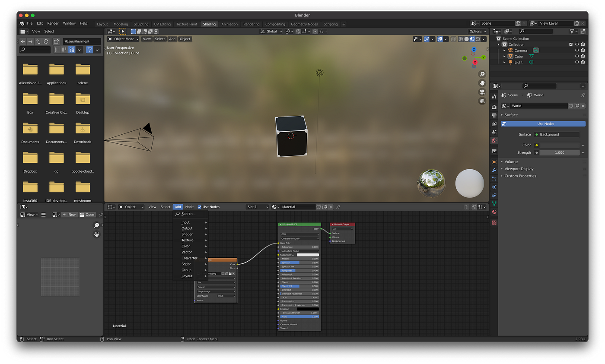Image resolution: width=605 pixels, height=364 pixels.
Task: Click the fake user shield icon beside Material
Action: tap(318, 207)
